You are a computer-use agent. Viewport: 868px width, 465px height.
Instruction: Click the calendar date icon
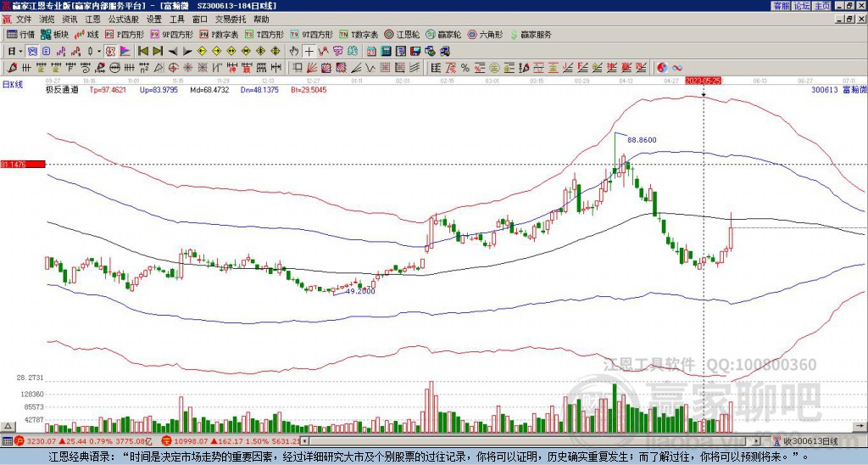point(371,52)
